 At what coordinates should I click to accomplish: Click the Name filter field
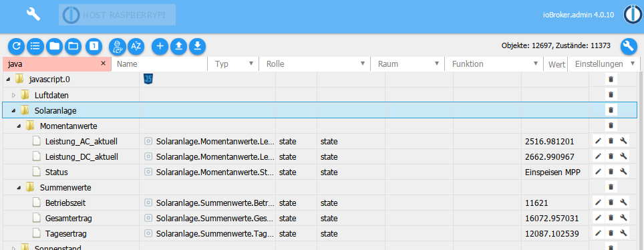point(160,64)
